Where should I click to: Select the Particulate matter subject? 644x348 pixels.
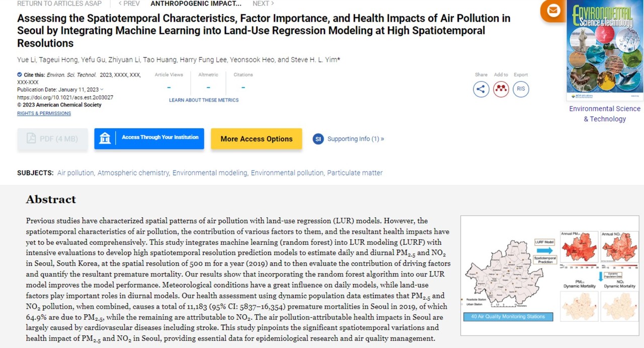coord(355,172)
